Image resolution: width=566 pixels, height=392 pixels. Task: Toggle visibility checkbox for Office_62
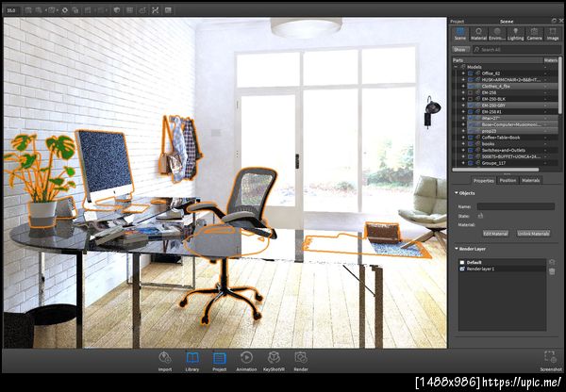(471, 73)
